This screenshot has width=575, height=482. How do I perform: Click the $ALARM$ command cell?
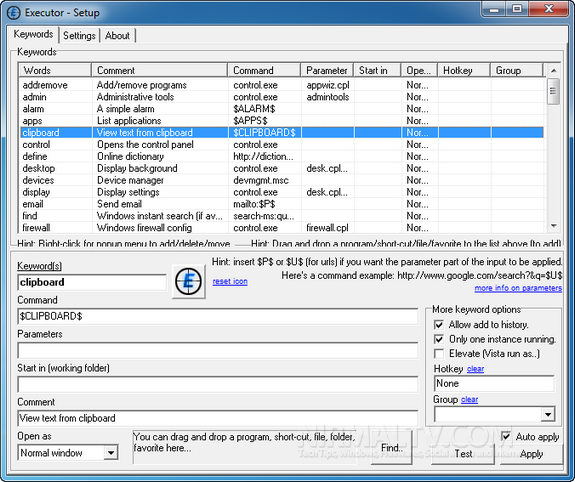coord(254,109)
